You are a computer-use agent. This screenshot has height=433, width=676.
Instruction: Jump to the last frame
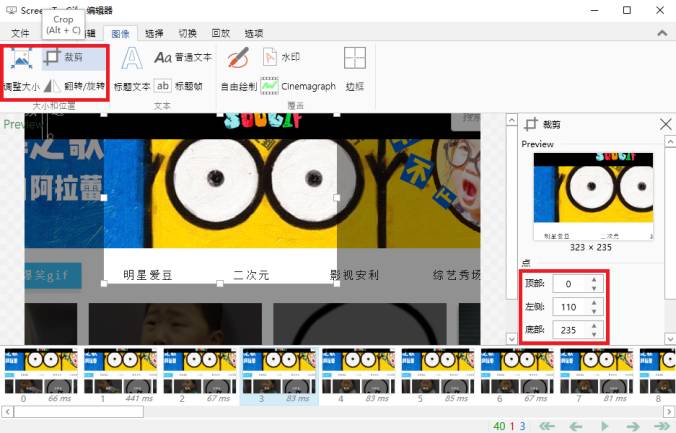[x=662, y=426]
